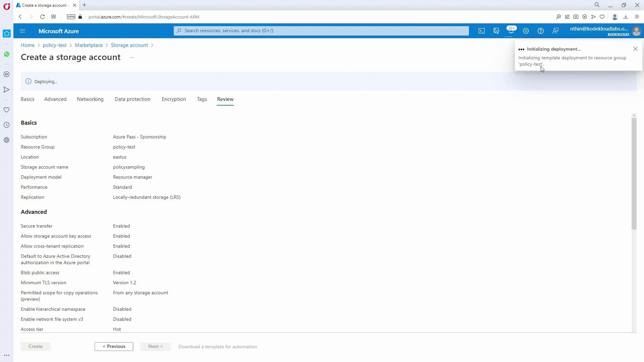Open Azure Cloud Shell icon

[x=482, y=31]
